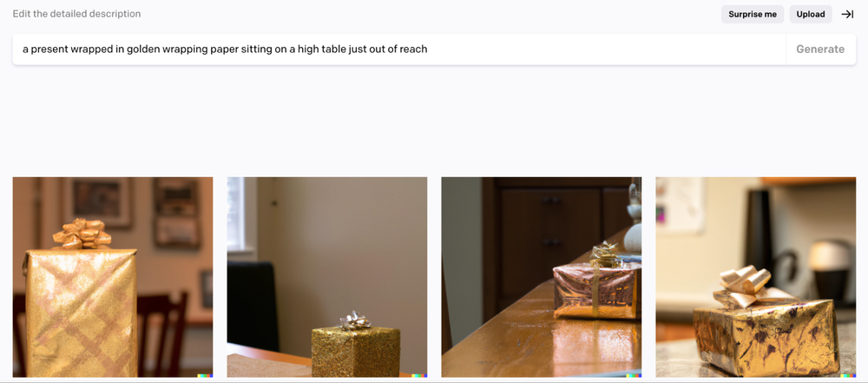Click the gold bow atop the tall present
This screenshot has height=383, width=868.
[x=82, y=234]
